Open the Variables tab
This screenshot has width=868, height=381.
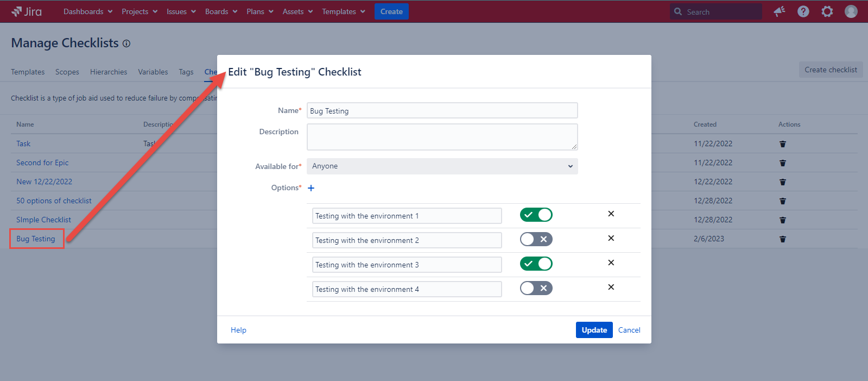point(153,72)
